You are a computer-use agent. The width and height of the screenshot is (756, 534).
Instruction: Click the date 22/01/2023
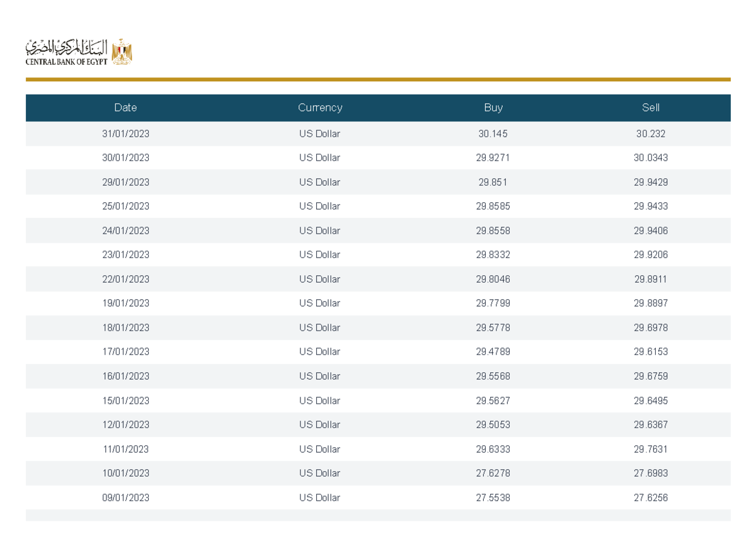tap(125, 280)
